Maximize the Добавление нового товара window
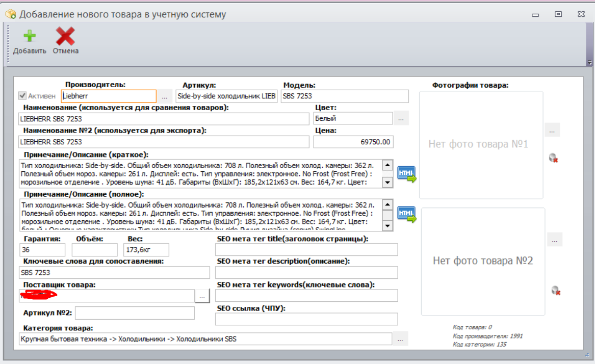595x364 pixels. coord(558,14)
